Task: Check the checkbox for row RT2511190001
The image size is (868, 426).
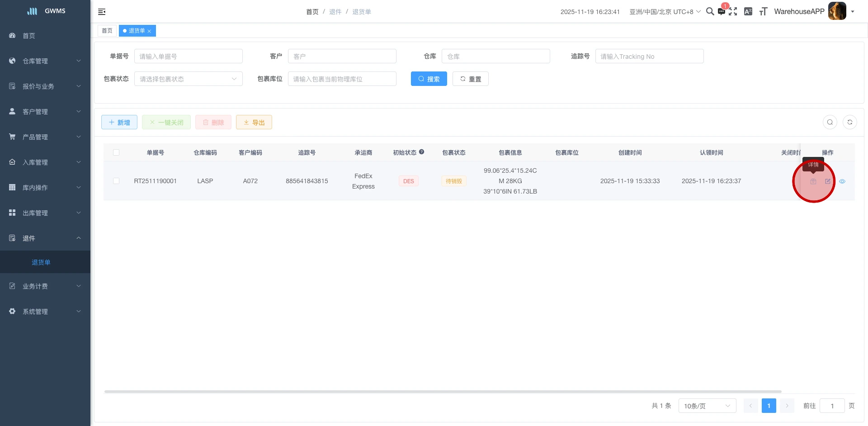Action: pos(116,181)
